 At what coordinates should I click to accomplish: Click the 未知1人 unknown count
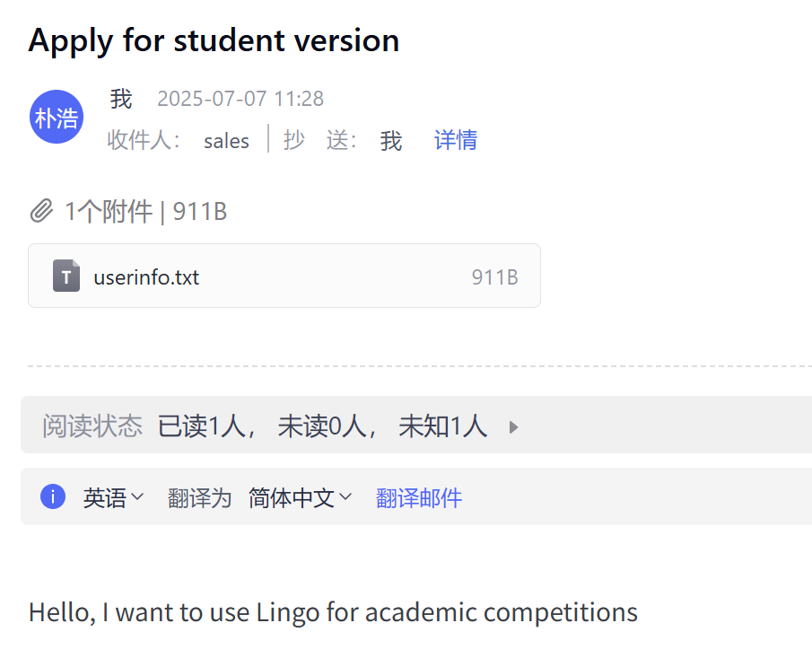pos(442,426)
